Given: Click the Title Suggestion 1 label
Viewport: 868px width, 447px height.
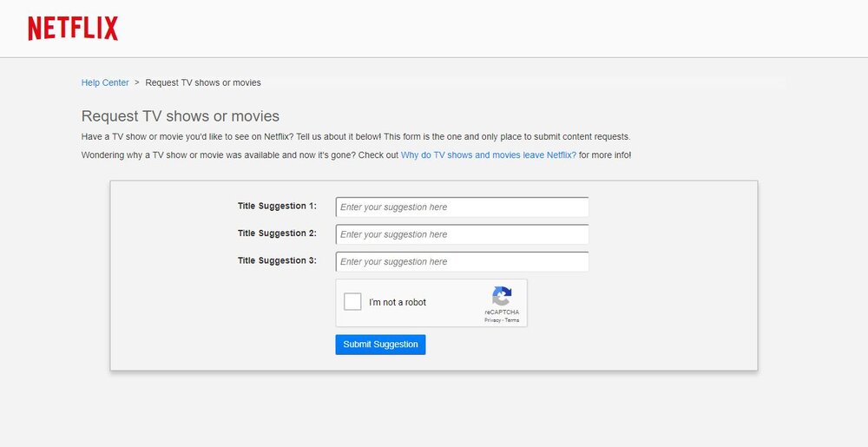Looking at the screenshot, I should coord(278,206).
